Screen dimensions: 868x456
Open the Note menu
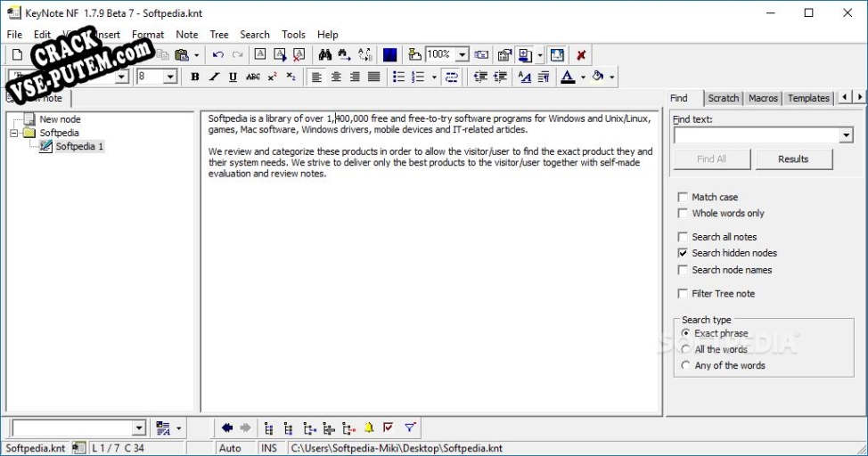pyautogui.click(x=186, y=35)
